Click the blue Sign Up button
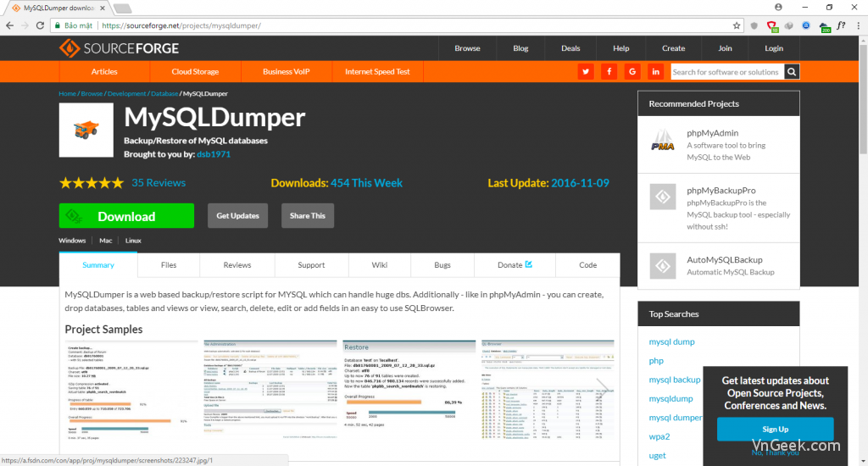This screenshot has height=466, width=868. pyautogui.click(x=775, y=430)
